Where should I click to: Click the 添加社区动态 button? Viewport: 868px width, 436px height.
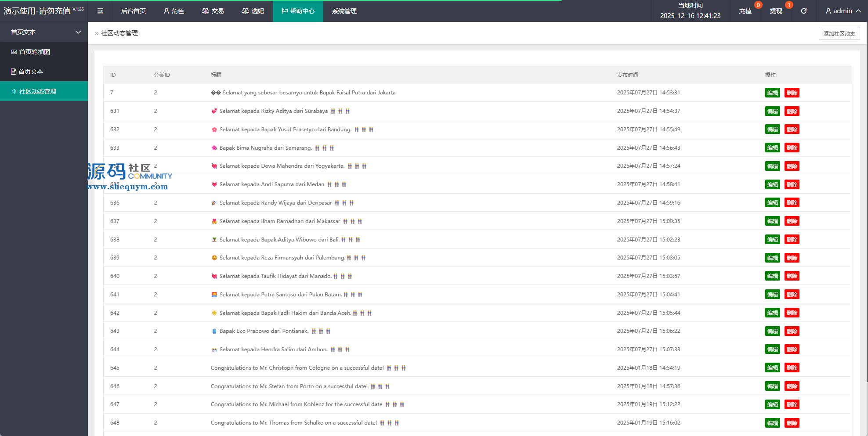pyautogui.click(x=839, y=33)
